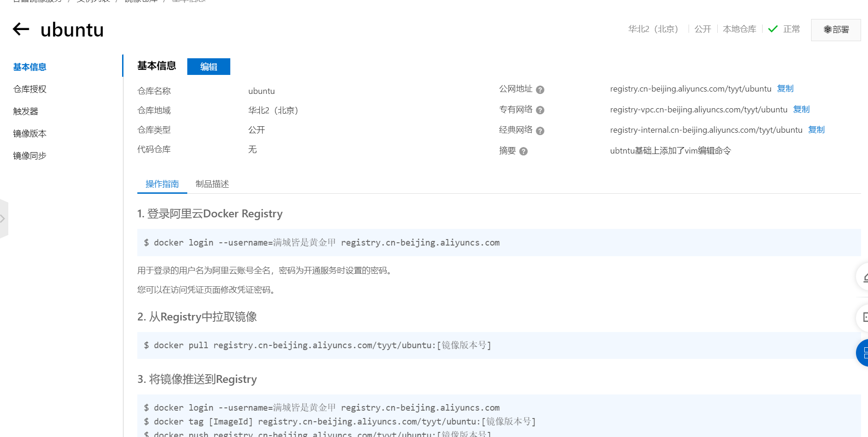The image size is (868, 437).
Task: Click the registry-internal.cn-beijing.aliyuncs.com/tyyt/ubuntu address text
Action: (x=706, y=130)
